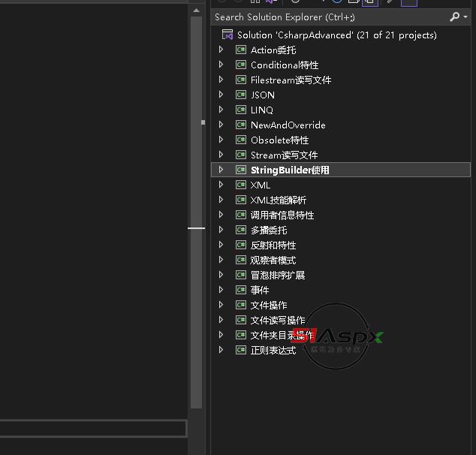The image size is (476, 455).
Task: Expand the 文件读写操作 project node
Action: (221, 320)
